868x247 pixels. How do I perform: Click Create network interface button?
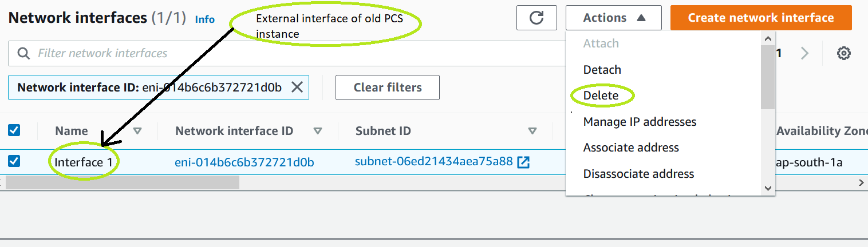click(x=761, y=18)
